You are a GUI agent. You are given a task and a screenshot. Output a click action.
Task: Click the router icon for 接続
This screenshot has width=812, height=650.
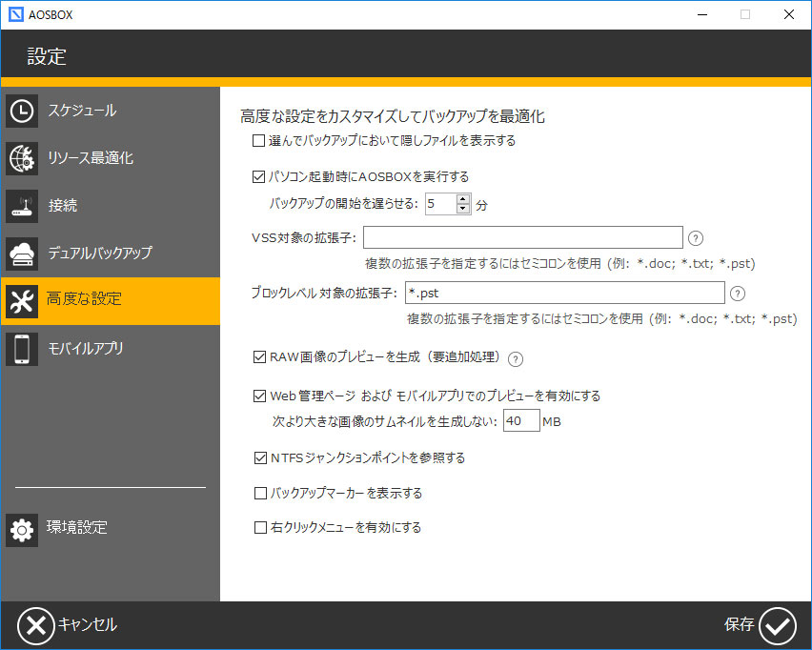point(22,206)
